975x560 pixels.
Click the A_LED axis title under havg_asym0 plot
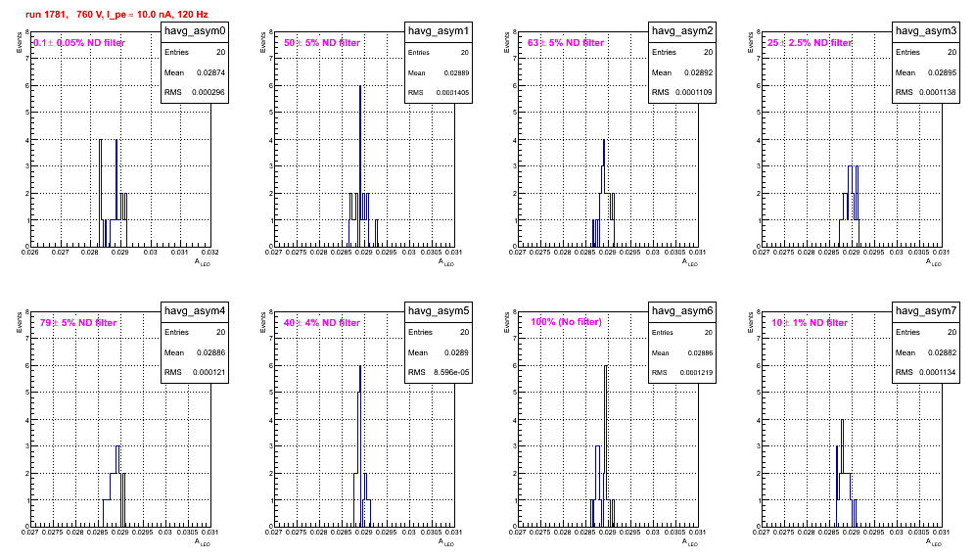coord(203,262)
